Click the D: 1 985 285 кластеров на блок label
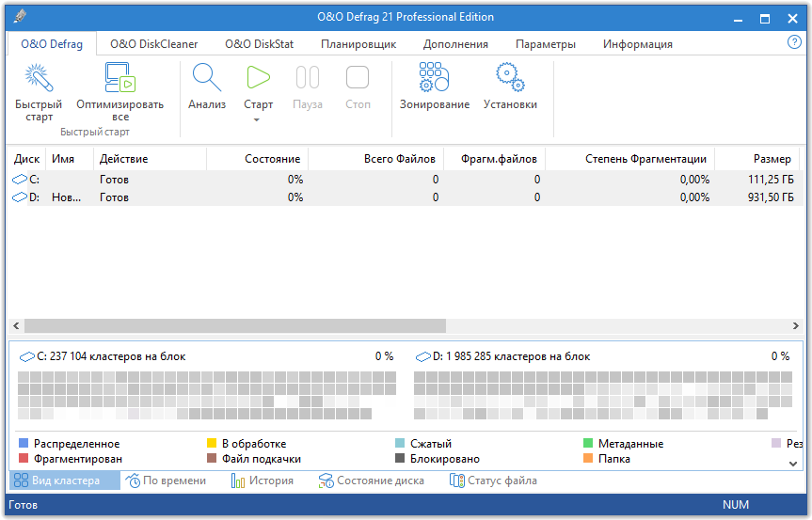This screenshot has width=812, height=520. (511, 356)
